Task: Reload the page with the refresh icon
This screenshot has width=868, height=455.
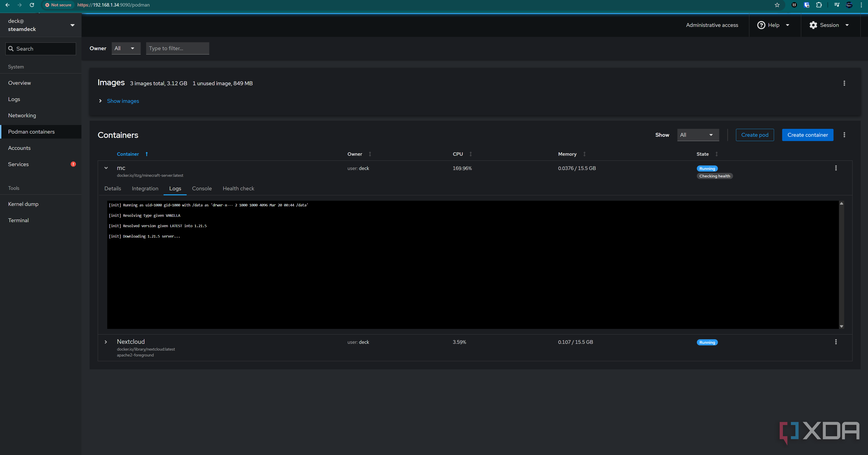Action: click(32, 5)
